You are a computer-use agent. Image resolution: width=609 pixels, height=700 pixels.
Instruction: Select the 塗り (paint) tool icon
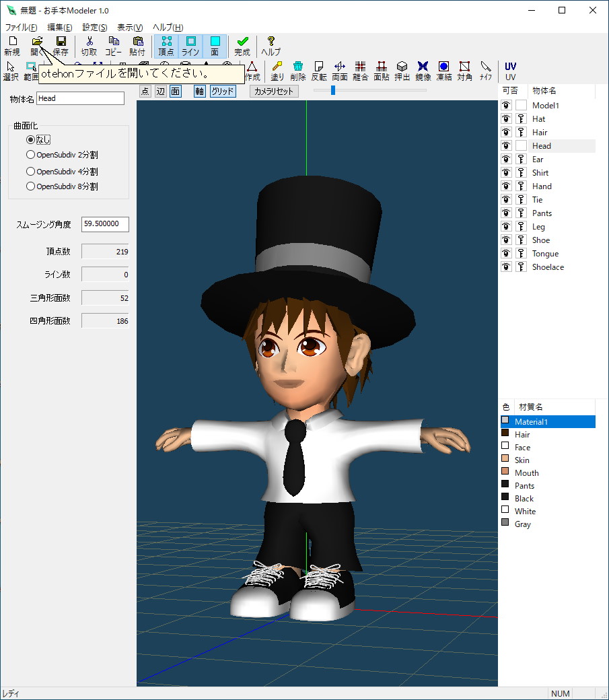tap(277, 71)
